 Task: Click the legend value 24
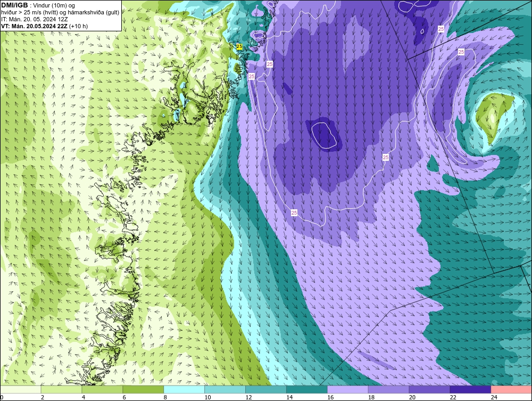494,397
